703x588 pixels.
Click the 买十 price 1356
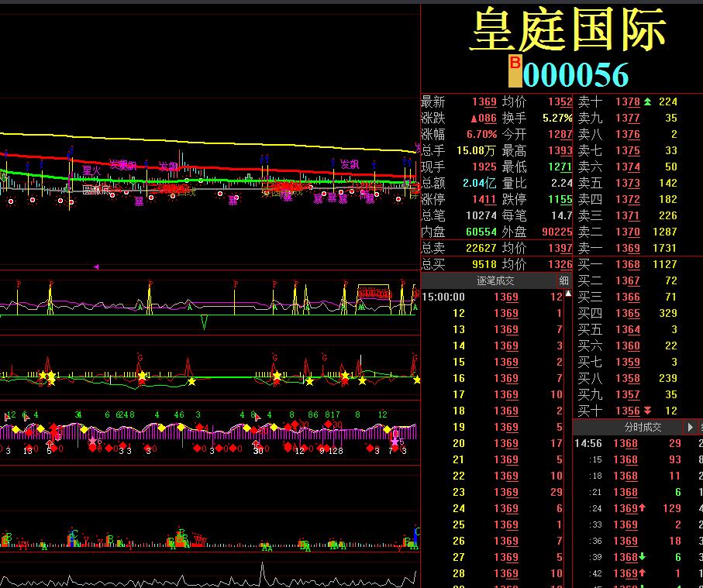pos(628,411)
